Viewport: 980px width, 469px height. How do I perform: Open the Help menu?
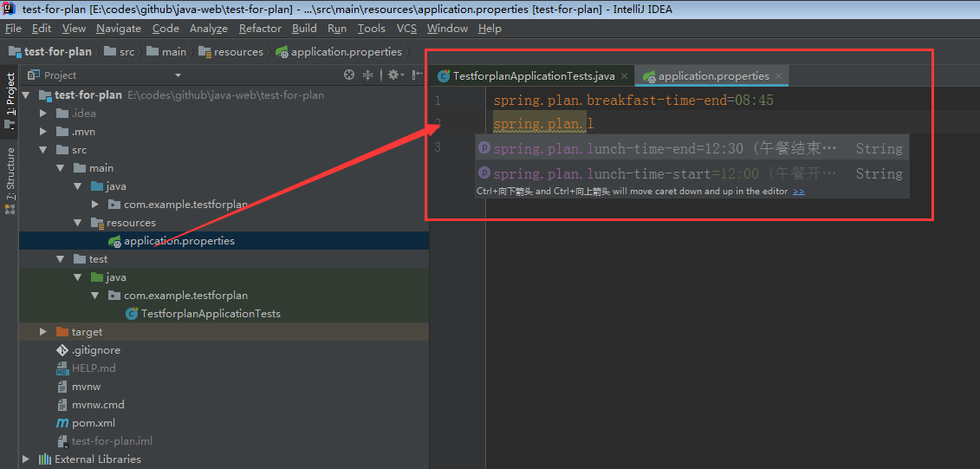point(490,28)
